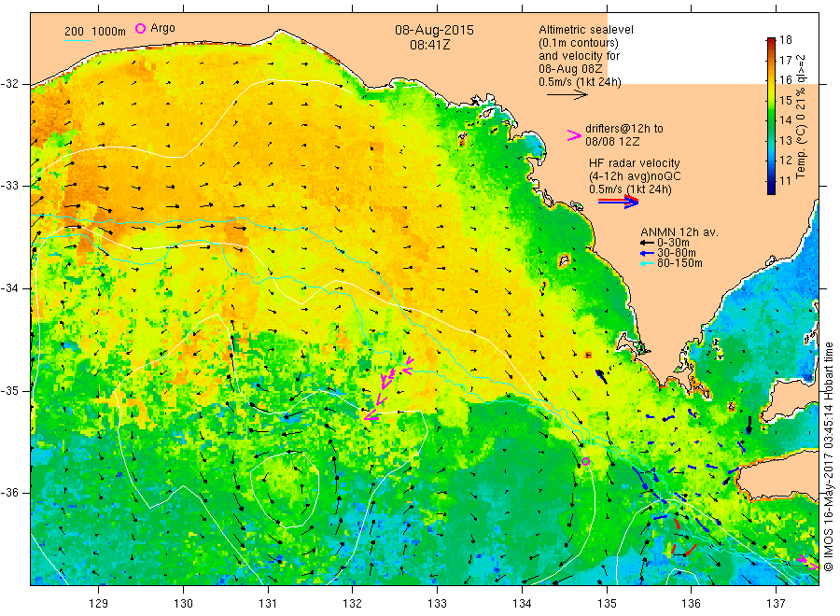Click the dark red top of the color bar
This screenshot has height=616, width=840.
tap(772, 42)
